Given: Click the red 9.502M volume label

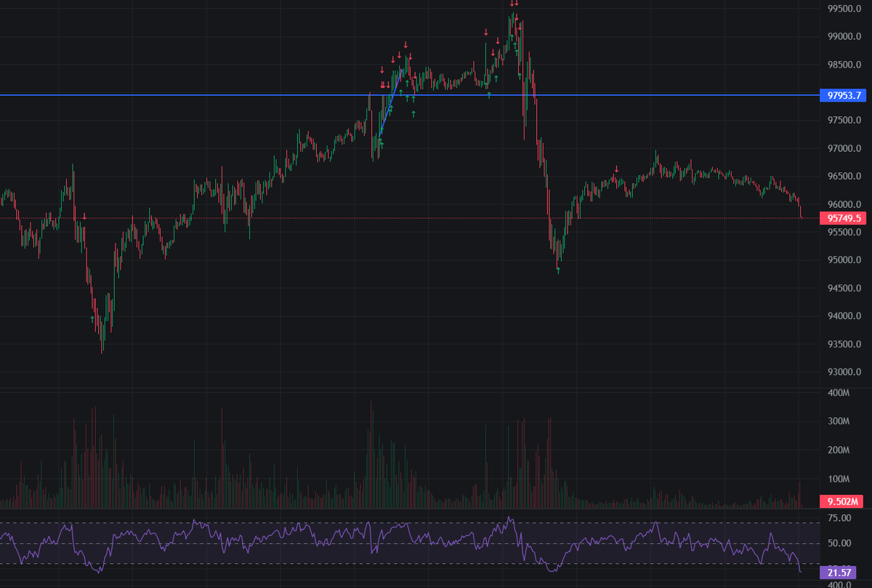Looking at the screenshot, I should coord(843,502).
